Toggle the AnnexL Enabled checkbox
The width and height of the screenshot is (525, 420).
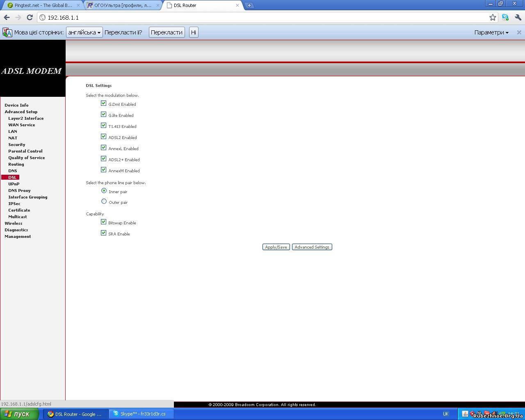tap(103, 148)
